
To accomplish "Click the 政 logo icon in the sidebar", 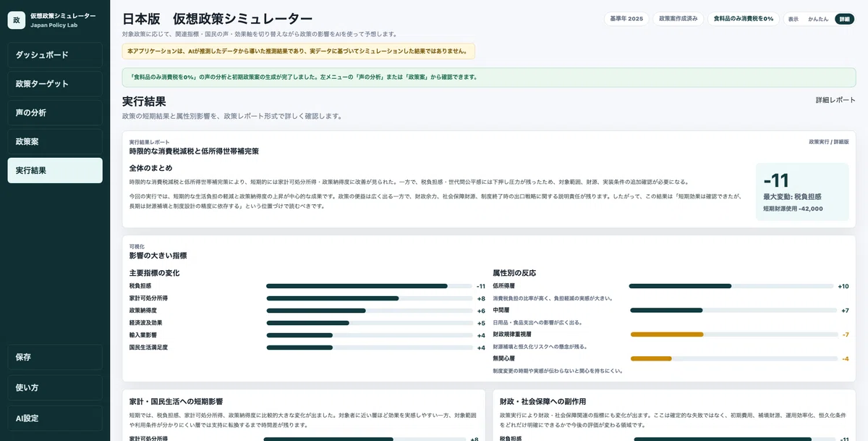I will 17,20.
